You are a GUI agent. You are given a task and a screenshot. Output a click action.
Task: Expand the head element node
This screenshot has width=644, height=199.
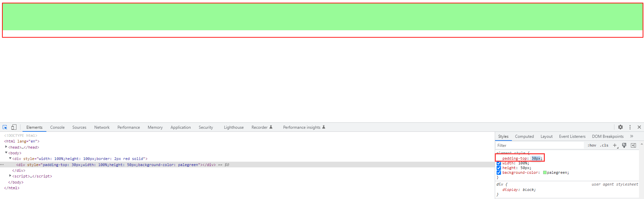6,147
